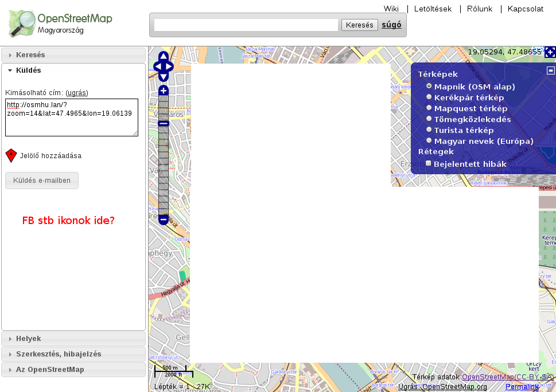Screen dimensions: 556x392
Task: Open the súgó help link
Action: pyautogui.click(x=391, y=25)
